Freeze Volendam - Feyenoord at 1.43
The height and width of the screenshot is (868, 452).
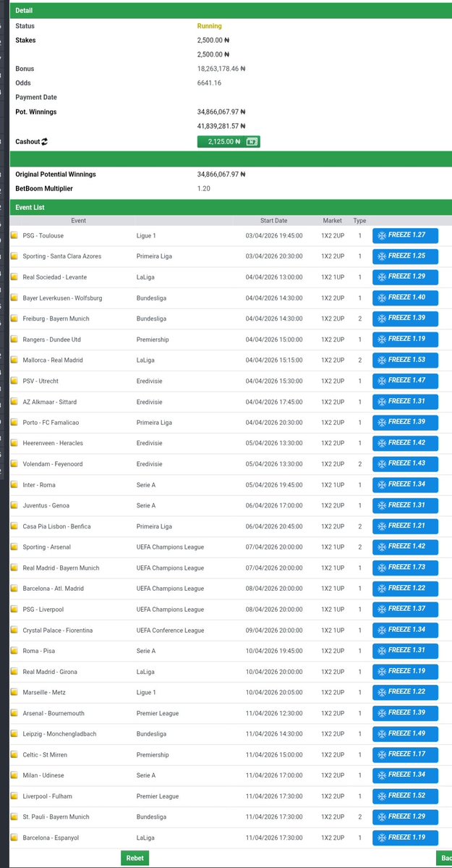pos(405,464)
